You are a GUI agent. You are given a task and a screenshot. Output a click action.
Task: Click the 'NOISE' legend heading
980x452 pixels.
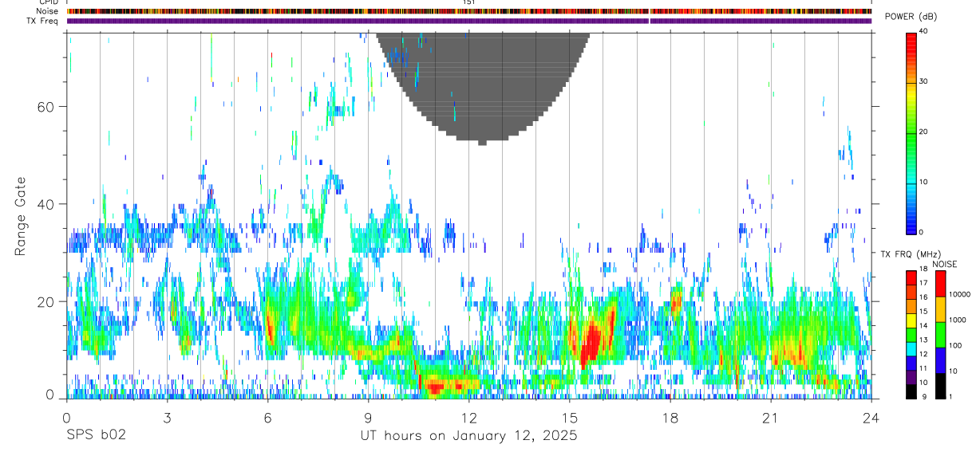click(x=943, y=264)
